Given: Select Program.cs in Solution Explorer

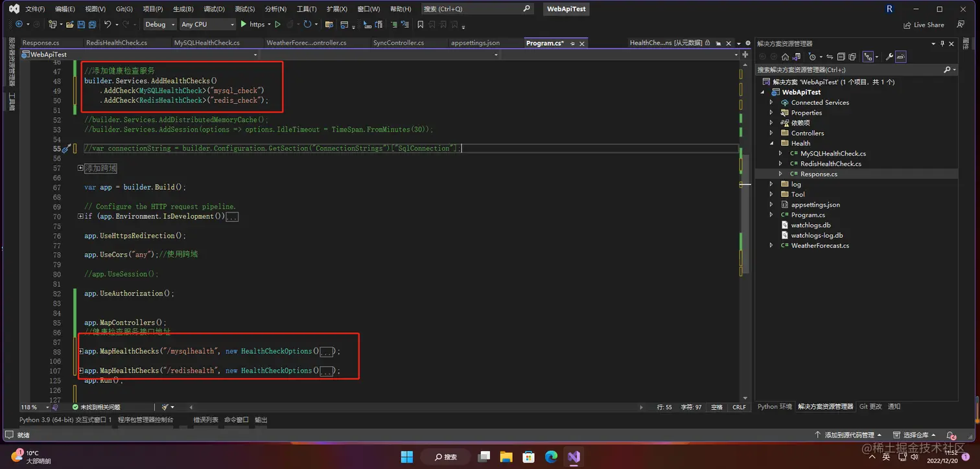Looking at the screenshot, I should click(808, 215).
